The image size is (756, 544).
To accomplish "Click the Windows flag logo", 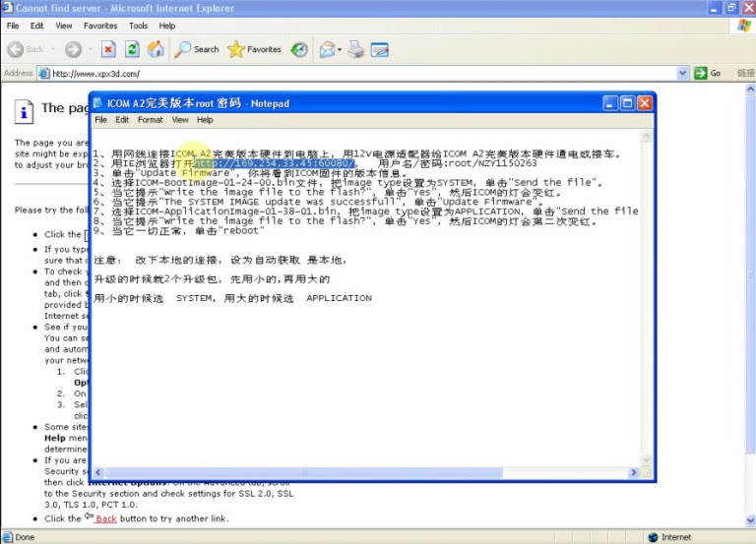I will click(744, 26).
